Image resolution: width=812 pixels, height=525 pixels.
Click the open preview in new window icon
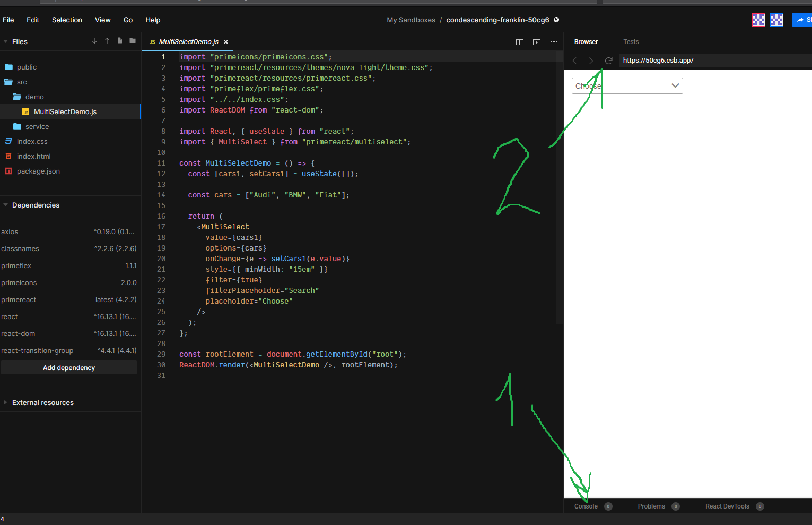[x=536, y=41]
